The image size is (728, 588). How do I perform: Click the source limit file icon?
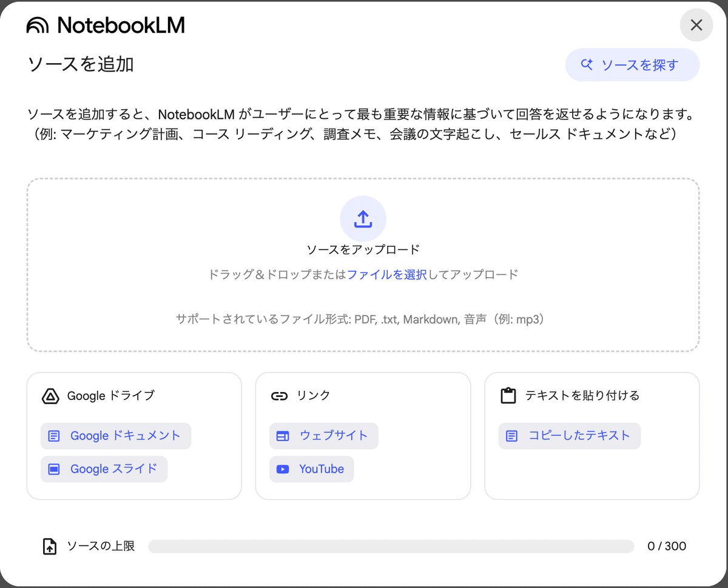tap(50, 546)
